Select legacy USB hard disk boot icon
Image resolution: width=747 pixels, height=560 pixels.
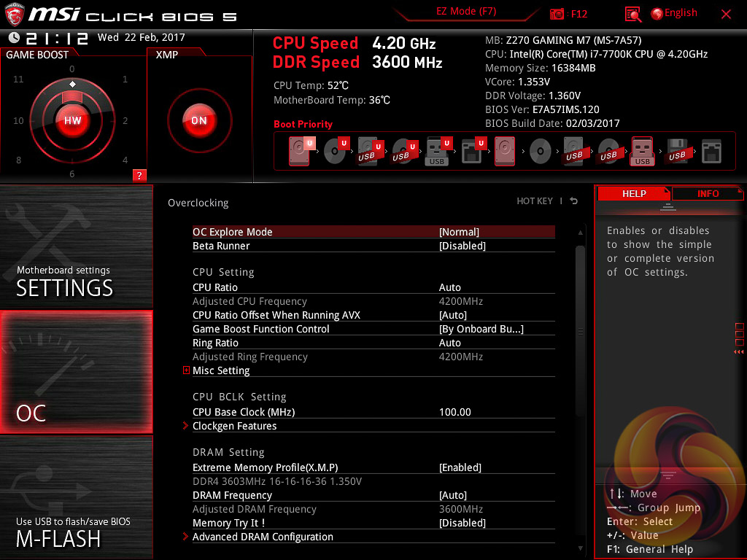click(574, 151)
